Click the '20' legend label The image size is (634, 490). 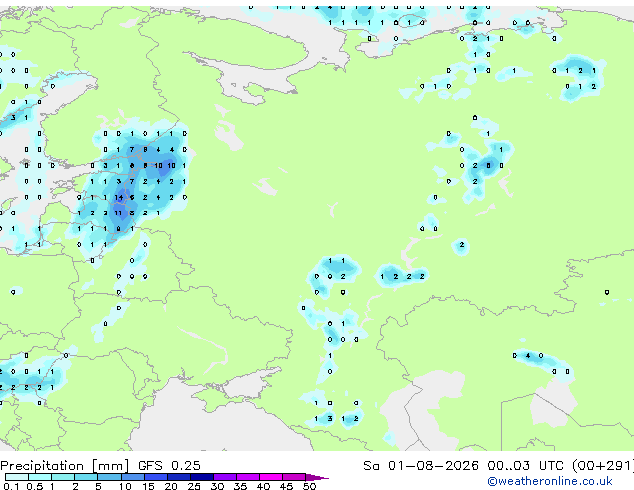[x=171, y=486]
